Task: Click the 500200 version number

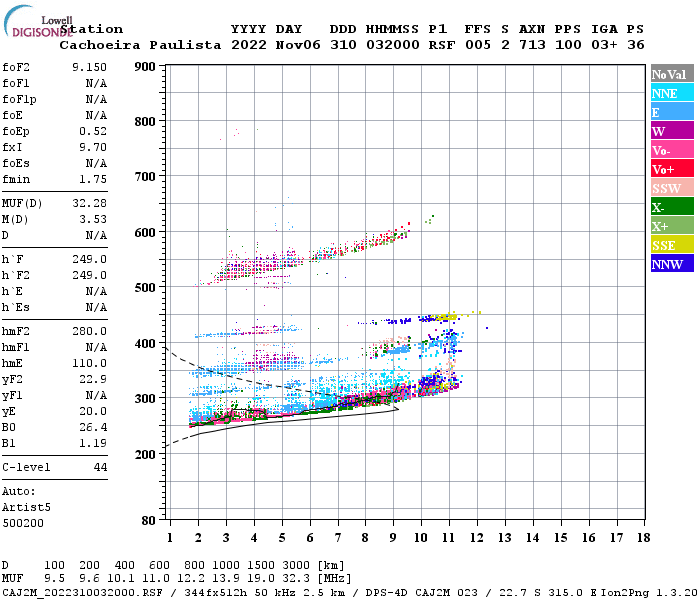Action: [x=23, y=524]
